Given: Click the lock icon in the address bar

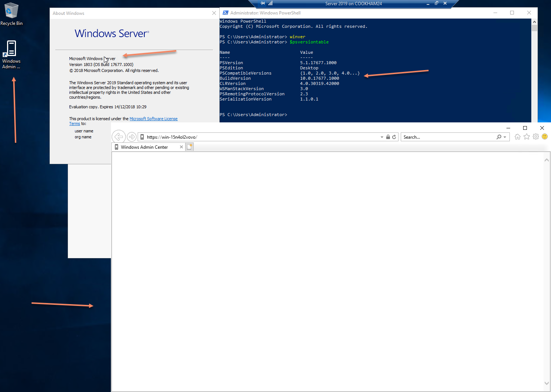Looking at the screenshot, I should coord(387,136).
